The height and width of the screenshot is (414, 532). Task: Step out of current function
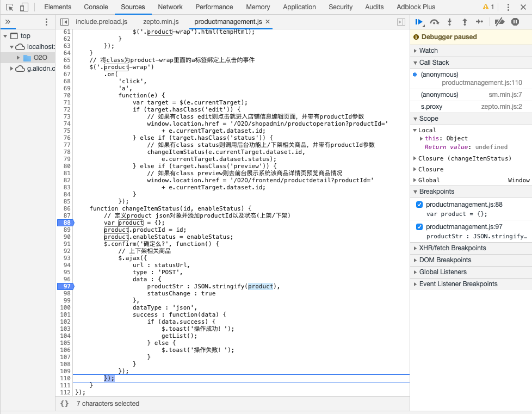[x=464, y=22]
